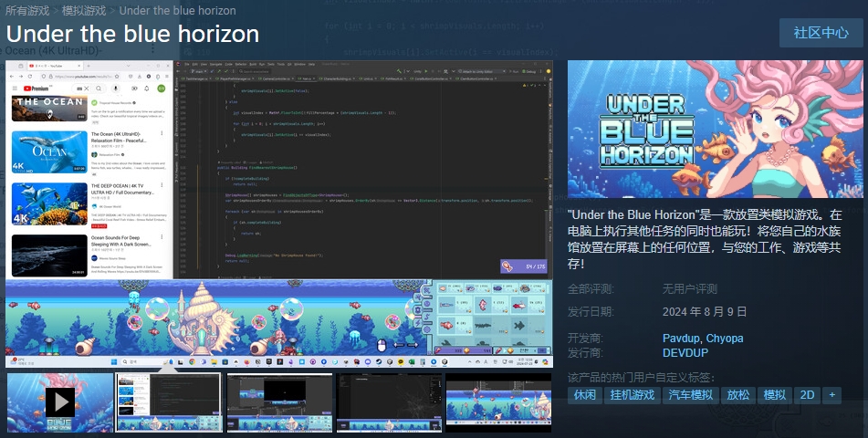This screenshot has height=438, width=868.
Task: Select the code editor screenshot thumbnail
Action: [168, 402]
